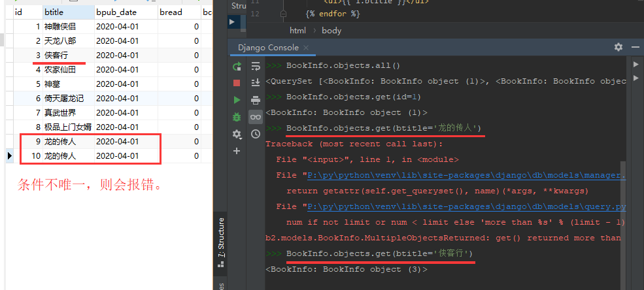Select html in the editor breadcrumb

click(297, 30)
